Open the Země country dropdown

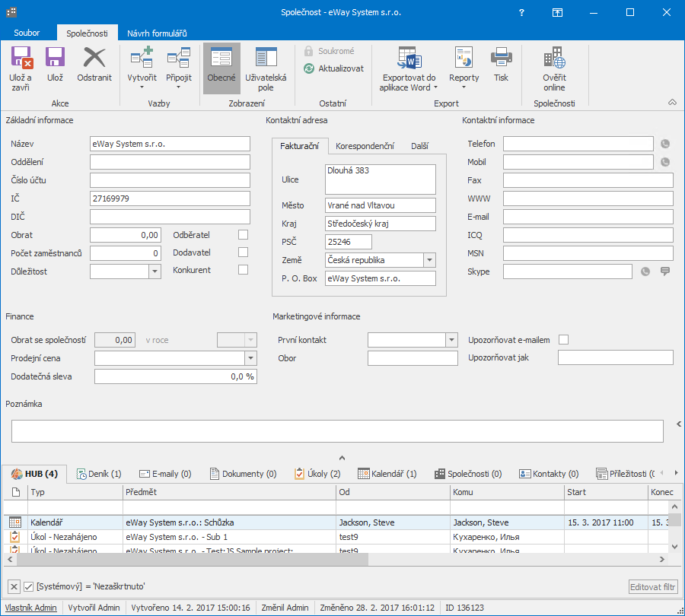pos(429,260)
